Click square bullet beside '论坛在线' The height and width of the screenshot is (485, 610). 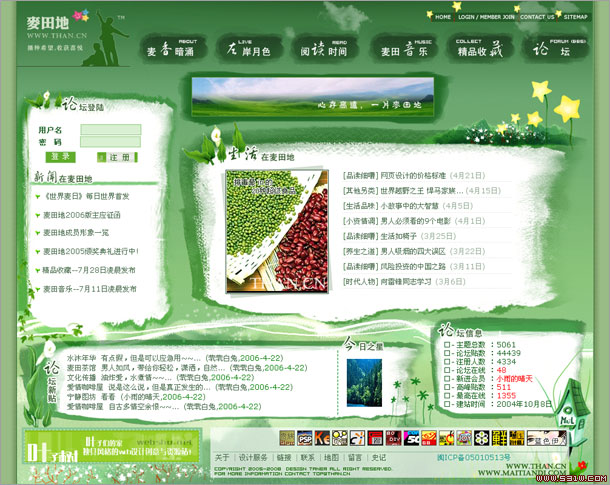tap(447, 370)
